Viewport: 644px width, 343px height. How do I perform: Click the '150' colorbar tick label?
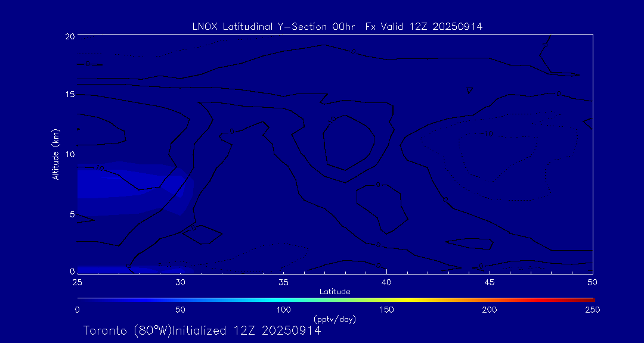386,310
